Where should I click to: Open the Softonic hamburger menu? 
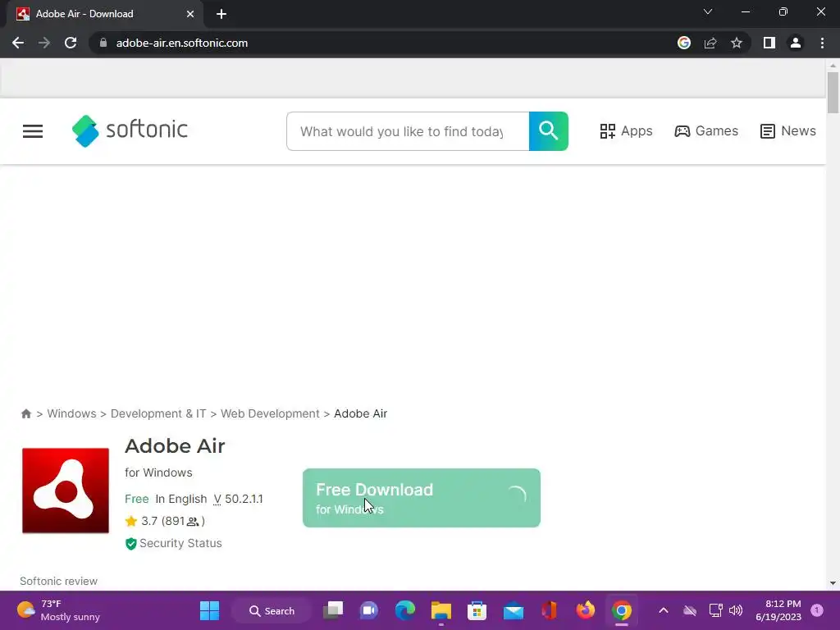coord(33,131)
